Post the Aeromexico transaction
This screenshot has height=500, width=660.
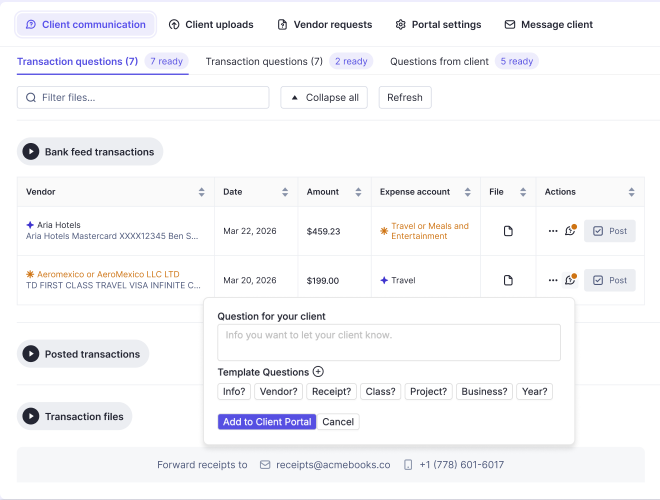pos(609,280)
